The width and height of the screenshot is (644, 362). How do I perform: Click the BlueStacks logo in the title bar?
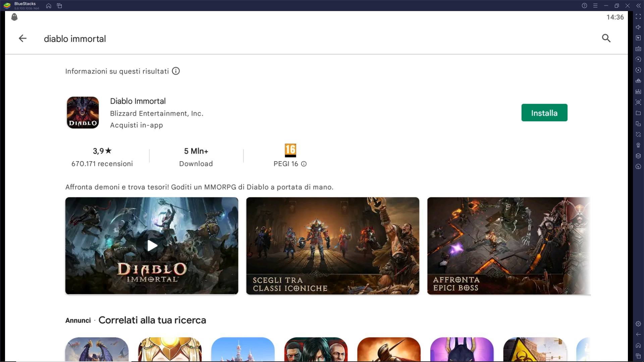pyautogui.click(x=7, y=6)
